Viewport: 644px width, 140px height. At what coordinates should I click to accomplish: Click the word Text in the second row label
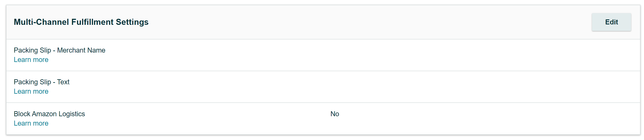(63, 82)
